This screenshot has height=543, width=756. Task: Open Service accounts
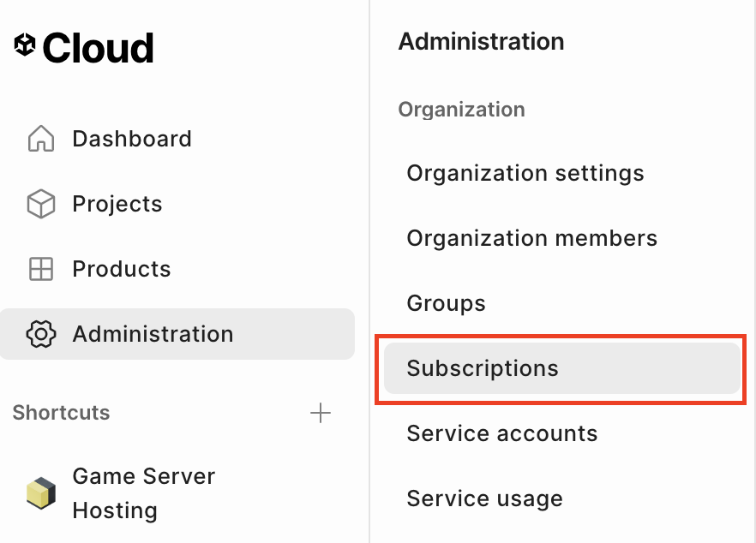502,433
